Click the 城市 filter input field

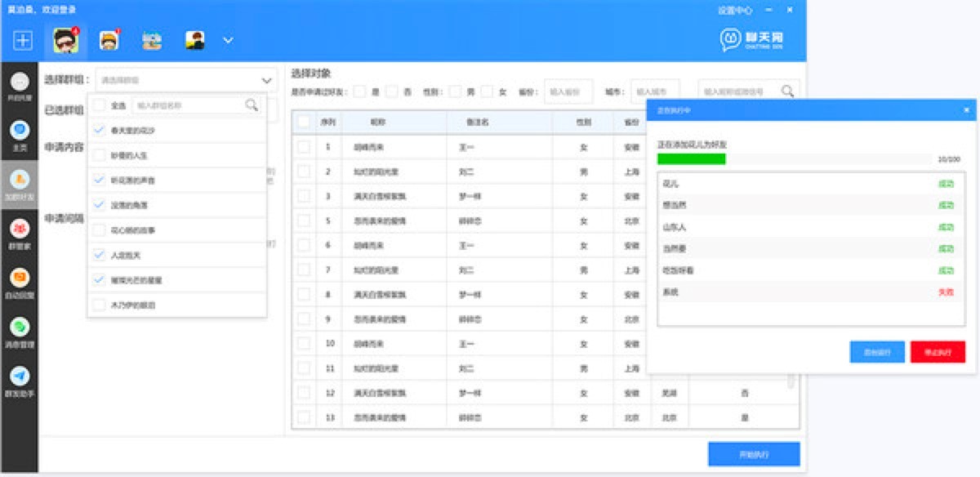click(x=657, y=91)
